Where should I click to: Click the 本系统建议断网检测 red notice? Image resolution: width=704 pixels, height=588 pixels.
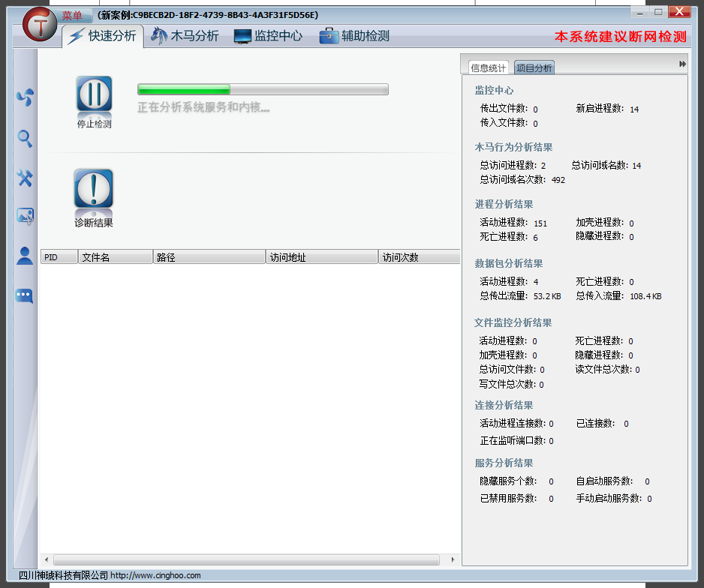[x=621, y=36]
